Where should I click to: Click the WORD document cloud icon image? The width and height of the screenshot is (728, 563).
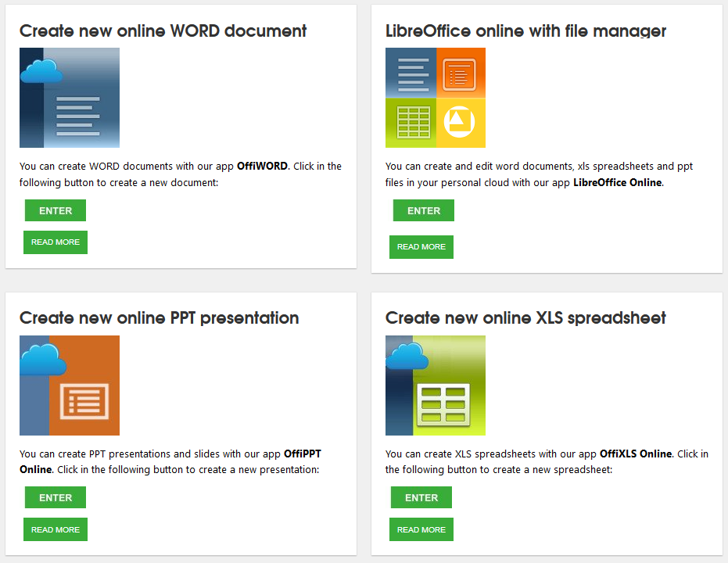70,98
